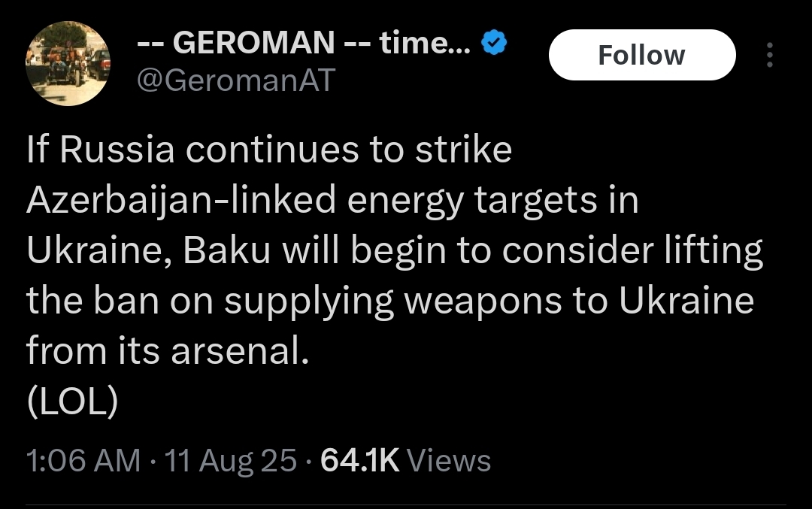This screenshot has width=812, height=509.
Task: Click the 1:06 AM timestamp
Action: [83, 460]
